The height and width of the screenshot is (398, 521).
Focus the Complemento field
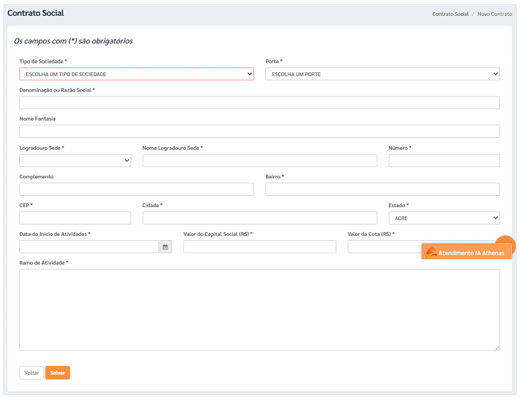tap(136, 189)
